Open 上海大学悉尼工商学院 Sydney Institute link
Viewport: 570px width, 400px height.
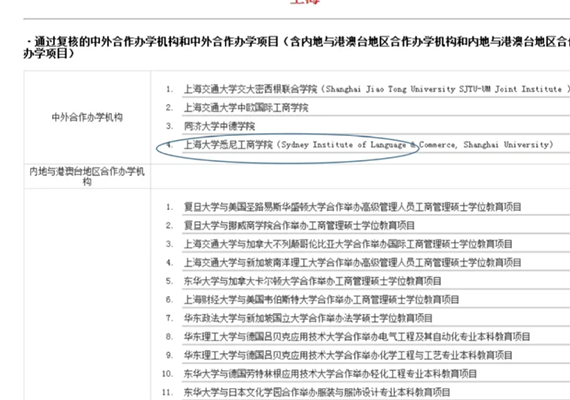pos(368,145)
